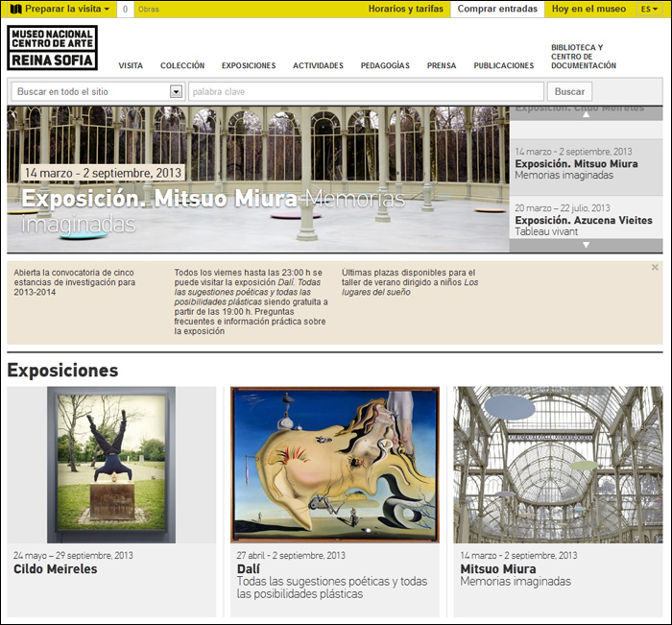This screenshot has width=672, height=625.
Task: Open the Dalí Friday hours announcement
Action: 251,301
